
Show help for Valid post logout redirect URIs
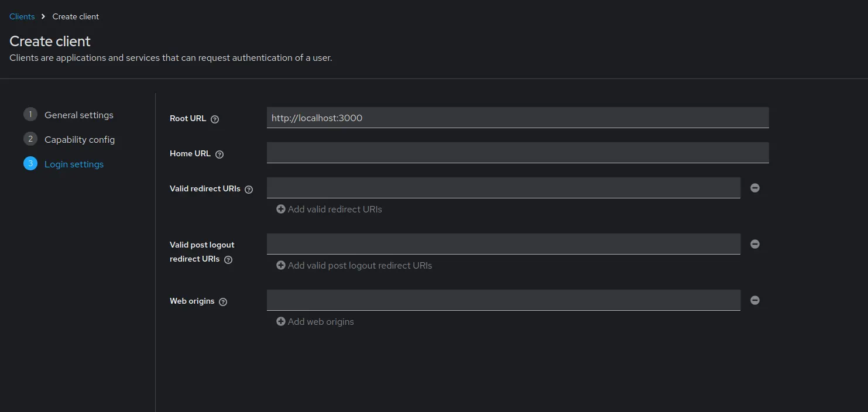(x=228, y=260)
